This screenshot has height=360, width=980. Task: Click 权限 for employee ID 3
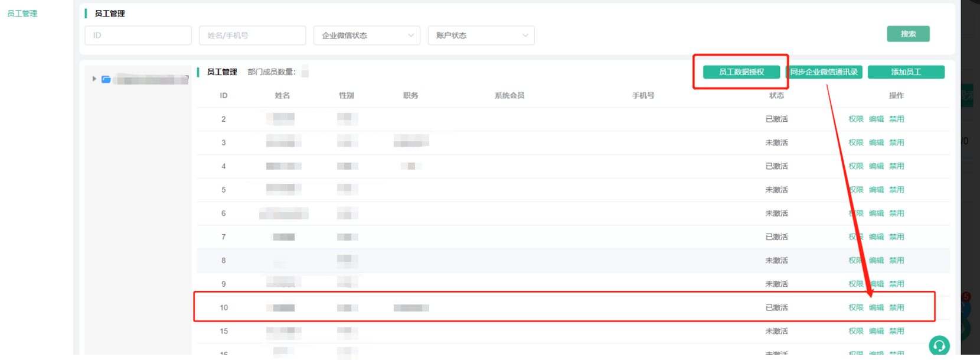(x=856, y=142)
